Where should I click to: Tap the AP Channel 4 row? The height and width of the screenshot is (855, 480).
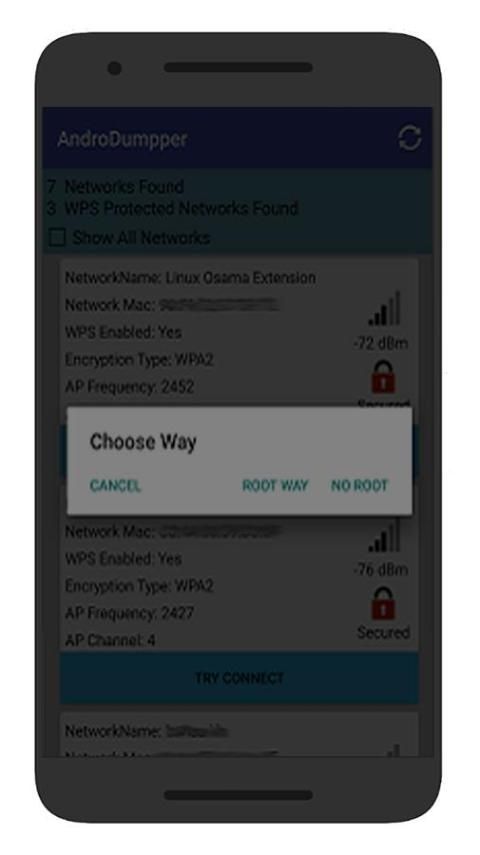click(110, 640)
